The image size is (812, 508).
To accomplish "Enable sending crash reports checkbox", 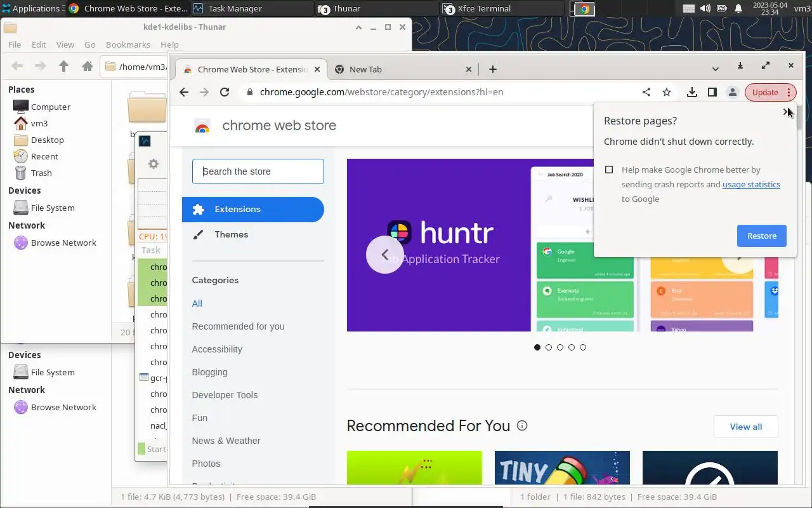I will pyautogui.click(x=609, y=170).
